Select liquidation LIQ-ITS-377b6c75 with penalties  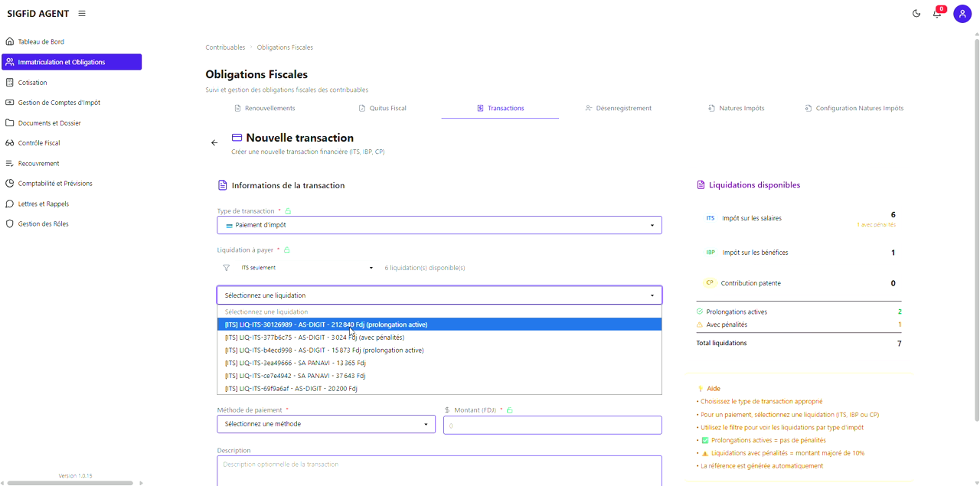[x=315, y=338]
